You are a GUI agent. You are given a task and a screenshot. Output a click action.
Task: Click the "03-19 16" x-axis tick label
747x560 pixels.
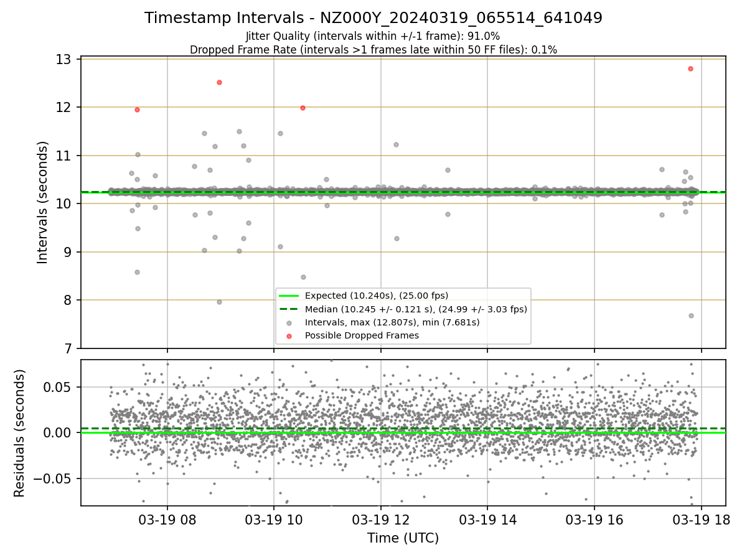tap(594, 520)
